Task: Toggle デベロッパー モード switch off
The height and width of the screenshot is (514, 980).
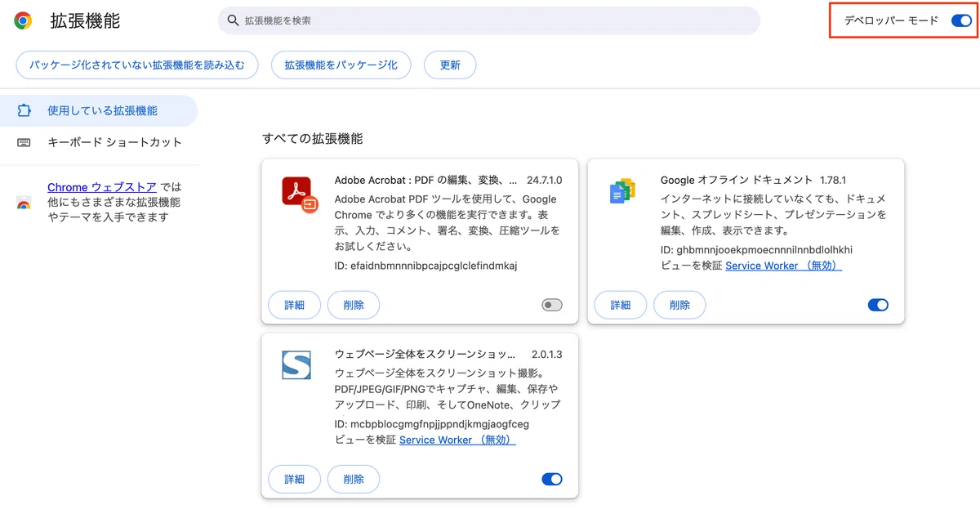Action: pos(961,20)
